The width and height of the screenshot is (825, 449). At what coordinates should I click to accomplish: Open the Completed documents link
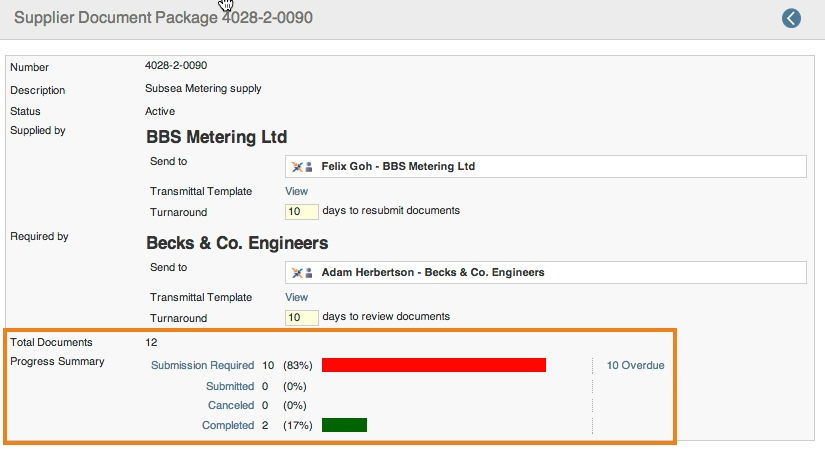[x=228, y=425]
